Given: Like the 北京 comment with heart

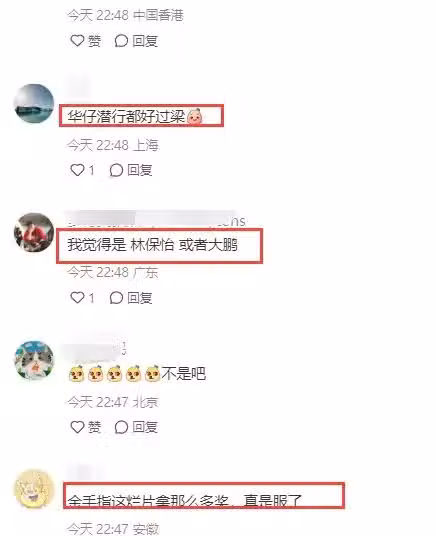Looking at the screenshot, I should pyautogui.click(x=85, y=427).
